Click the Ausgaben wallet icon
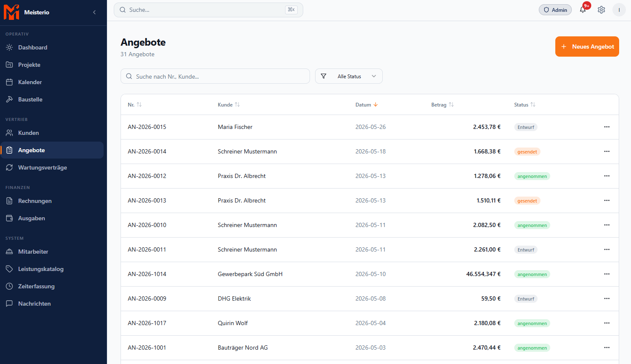The image size is (631, 364). tap(9, 218)
